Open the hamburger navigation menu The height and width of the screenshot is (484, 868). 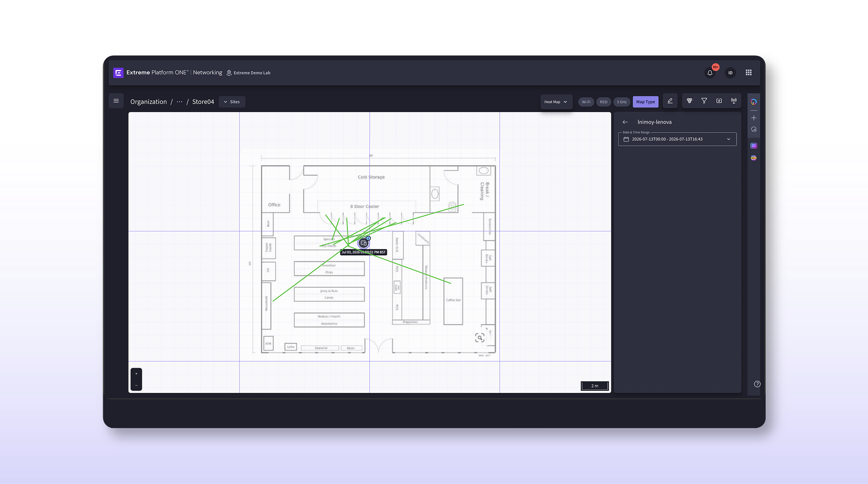point(116,101)
